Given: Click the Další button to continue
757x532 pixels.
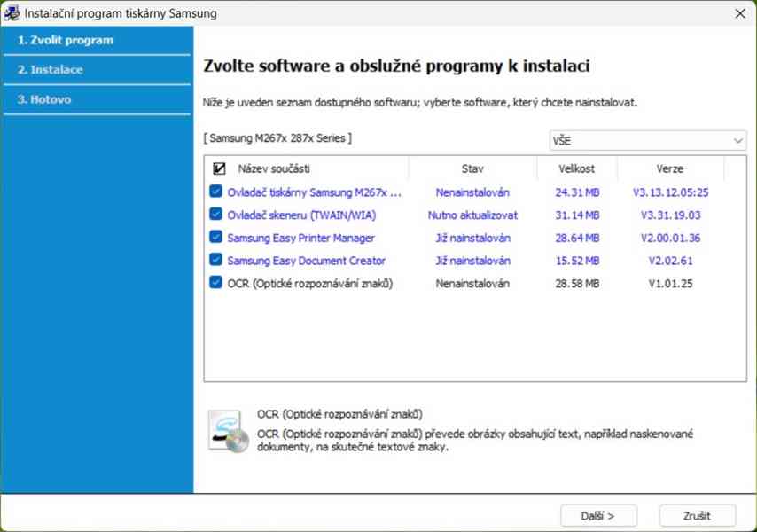Looking at the screenshot, I should (597, 515).
